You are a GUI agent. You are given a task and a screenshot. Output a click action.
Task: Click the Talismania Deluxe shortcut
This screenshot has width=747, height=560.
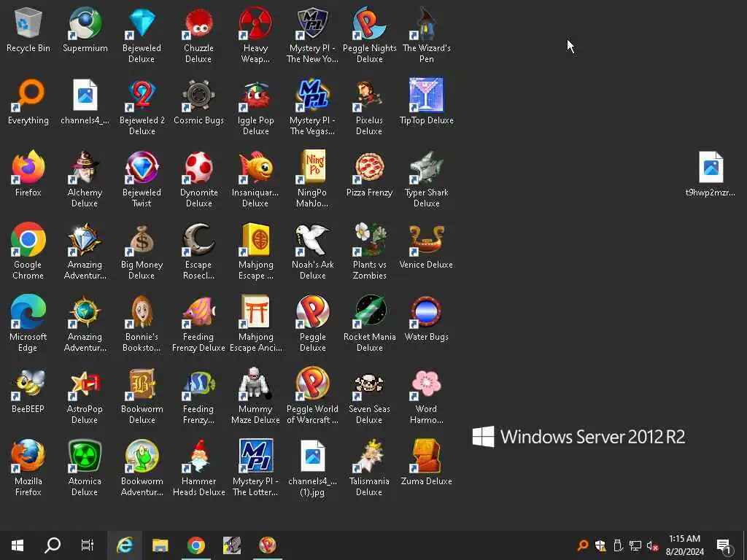click(369, 468)
